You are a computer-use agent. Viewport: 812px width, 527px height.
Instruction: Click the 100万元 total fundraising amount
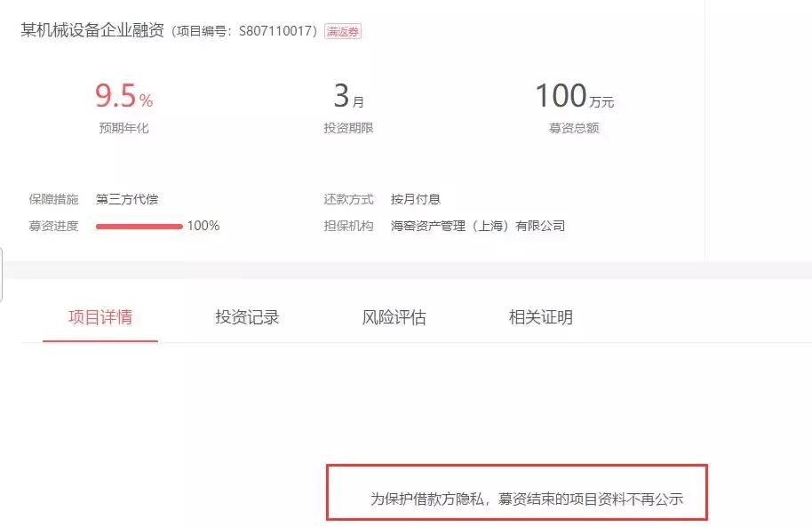pyautogui.click(x=574, y=96)
